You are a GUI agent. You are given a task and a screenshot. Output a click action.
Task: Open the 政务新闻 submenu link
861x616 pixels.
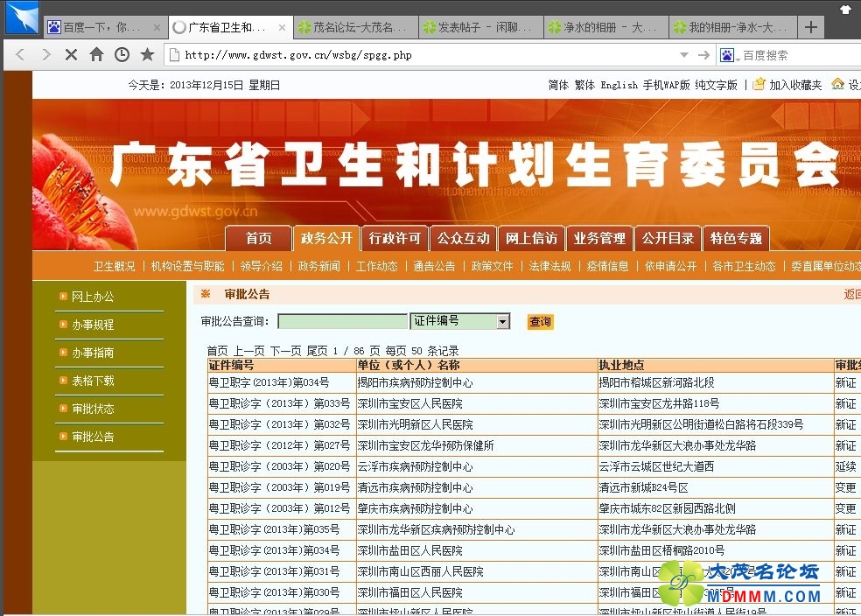coord(319,266)
